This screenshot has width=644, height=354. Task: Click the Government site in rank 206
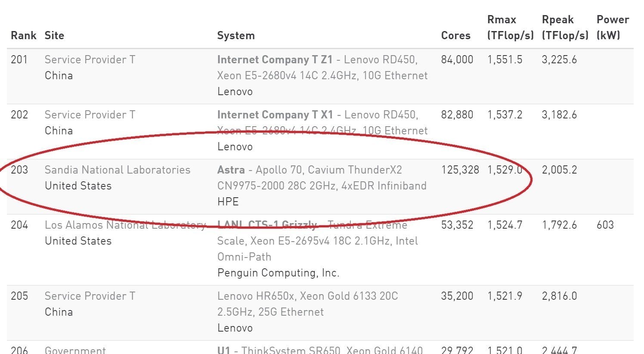(75, 350)
